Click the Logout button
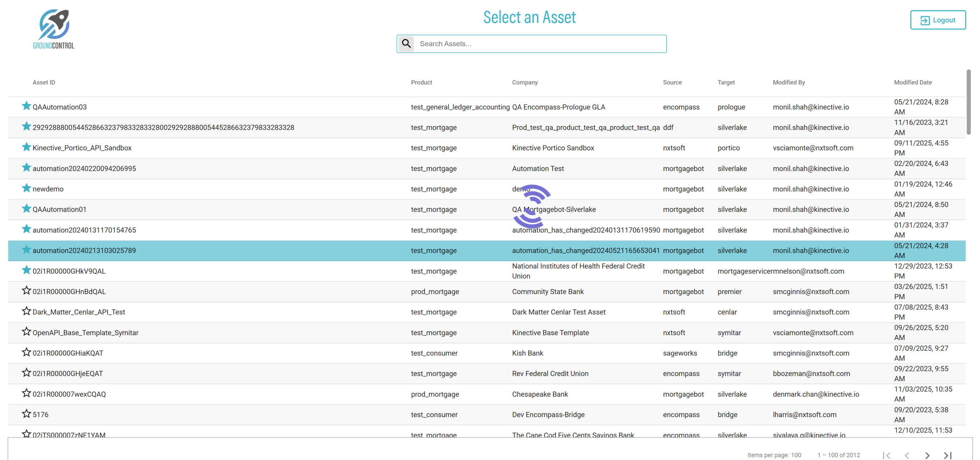This screenshot has height=460, width=980. coord(937,20)
